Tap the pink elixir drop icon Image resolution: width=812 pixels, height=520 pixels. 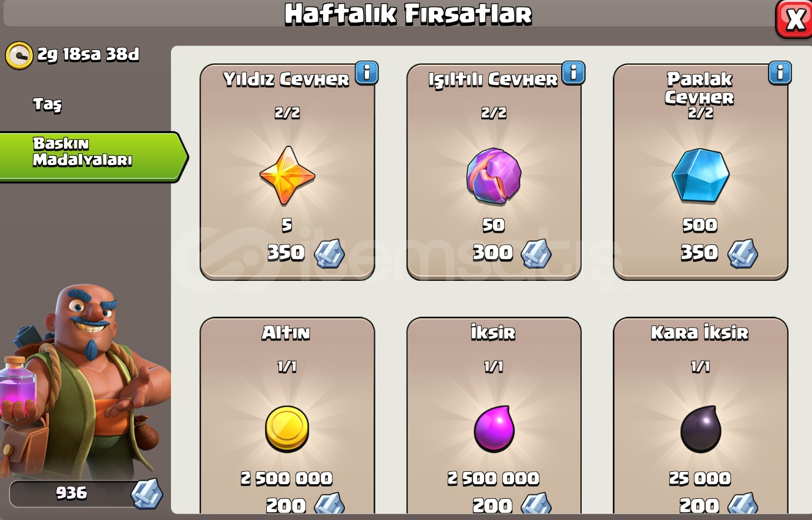coord(494,429)
